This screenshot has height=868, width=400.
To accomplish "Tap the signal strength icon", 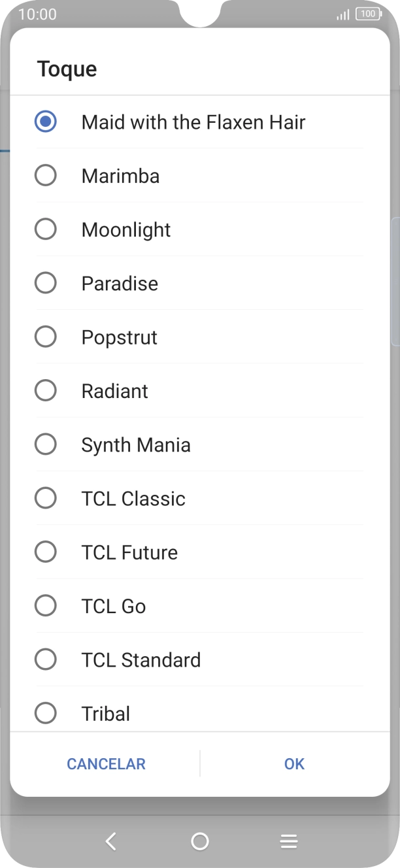I will [342, 14].
